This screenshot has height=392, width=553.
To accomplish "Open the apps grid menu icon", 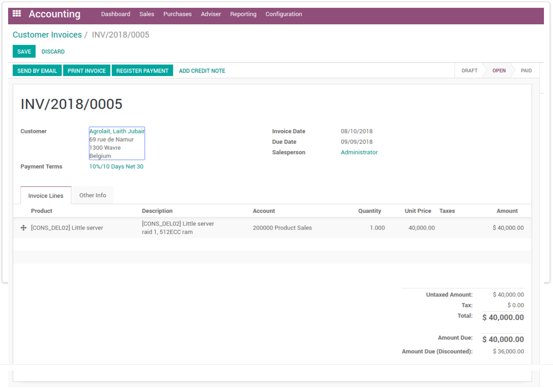I will [17, 13].
